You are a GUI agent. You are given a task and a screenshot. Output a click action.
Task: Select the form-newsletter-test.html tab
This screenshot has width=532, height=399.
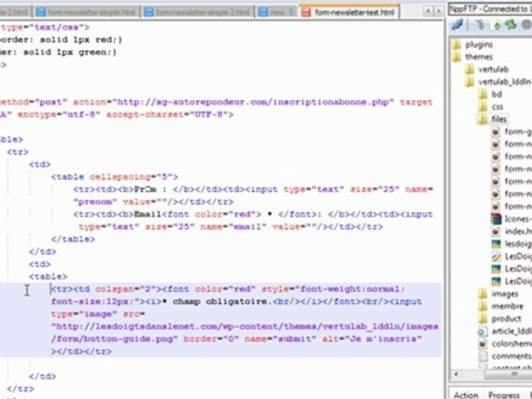[x=350, y=12]
